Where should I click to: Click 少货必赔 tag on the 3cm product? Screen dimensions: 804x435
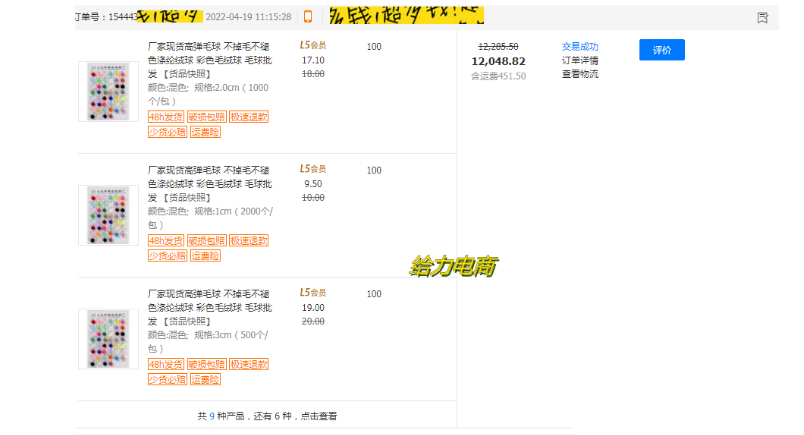pyautogui.click(x=167, y=379)
